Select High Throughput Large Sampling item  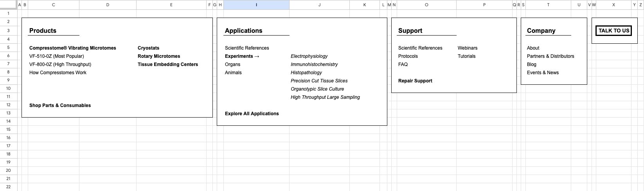point(325,97)
